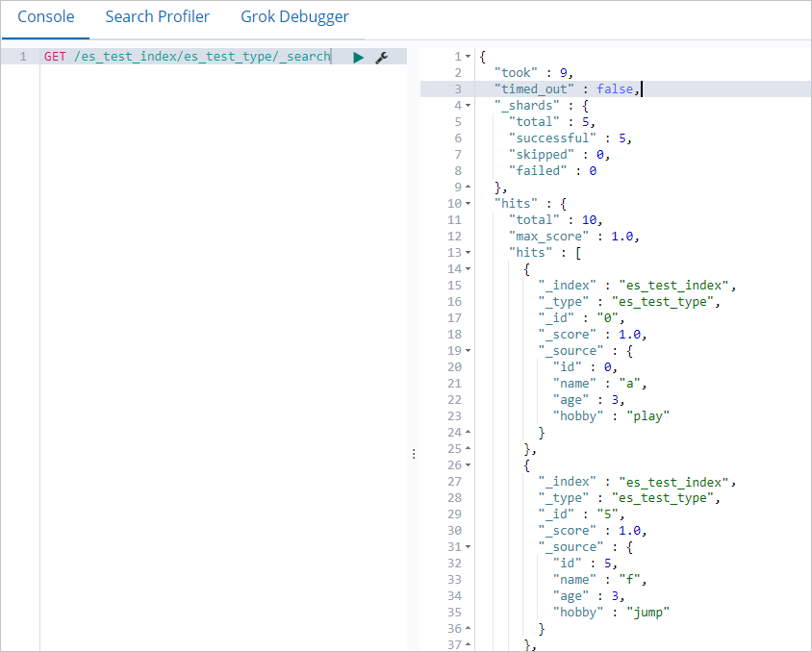Click the three-dot pane resize handle

tap(414, 454)
